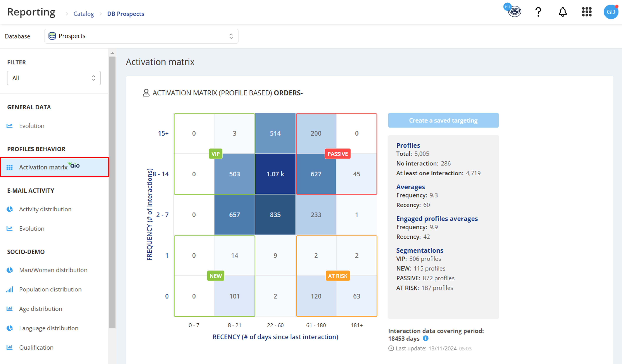Image resolution: width=622 pixels, height=364 pixels.
Task: Select the VIP segment label
Action: click(x=216, y=154)
